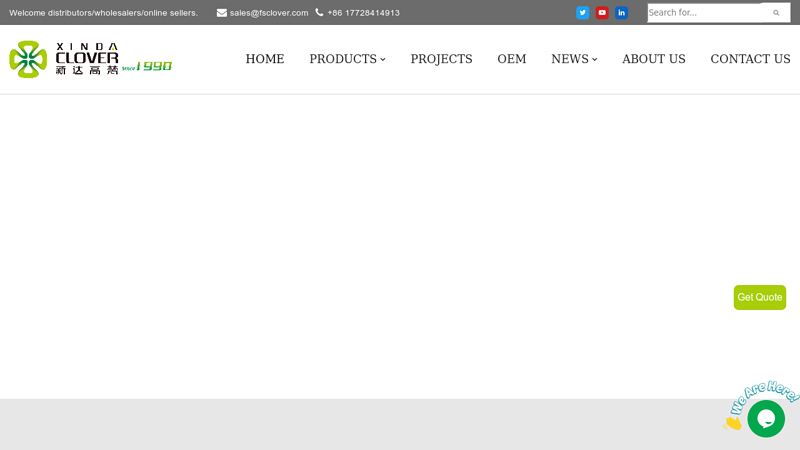Open the YouTube social icon
Image resolution: width=800 pixels, height=450 pixels.
(602, 13)
